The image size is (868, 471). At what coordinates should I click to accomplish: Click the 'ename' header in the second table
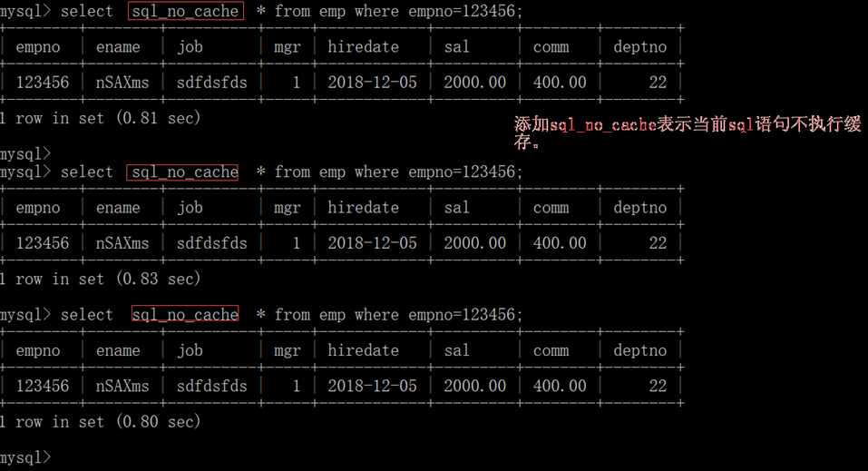[x=118, y=208]
